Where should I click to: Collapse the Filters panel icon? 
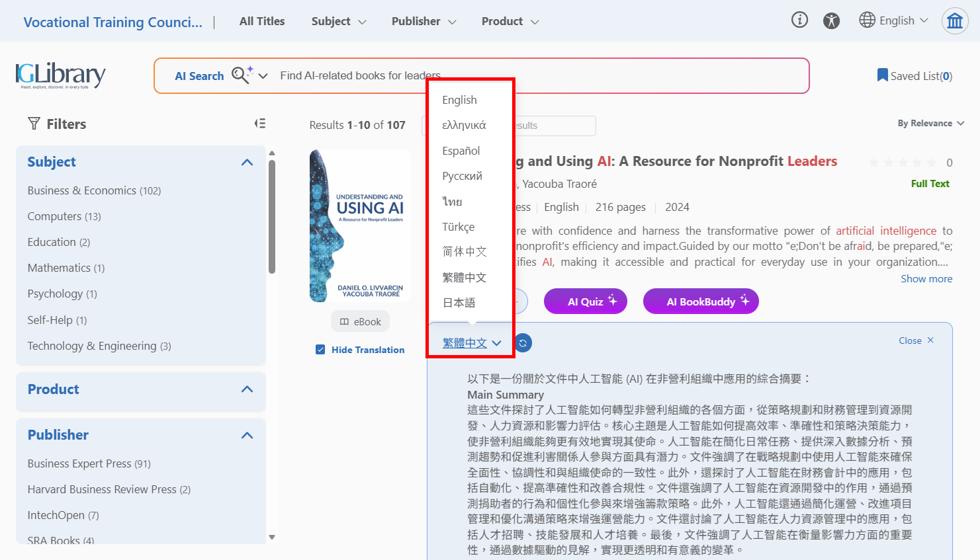260,124
